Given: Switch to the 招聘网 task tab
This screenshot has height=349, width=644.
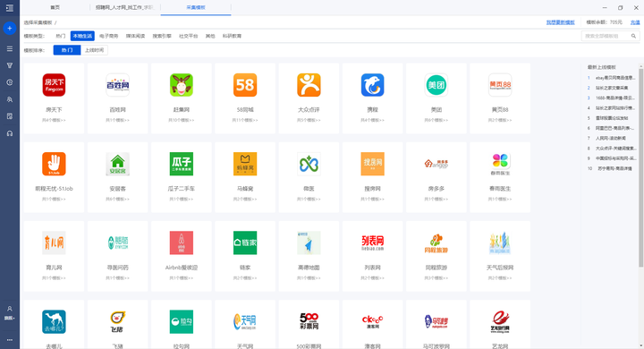Looking at the screenshot, I should pyautogui.click(x=125, y=7).
